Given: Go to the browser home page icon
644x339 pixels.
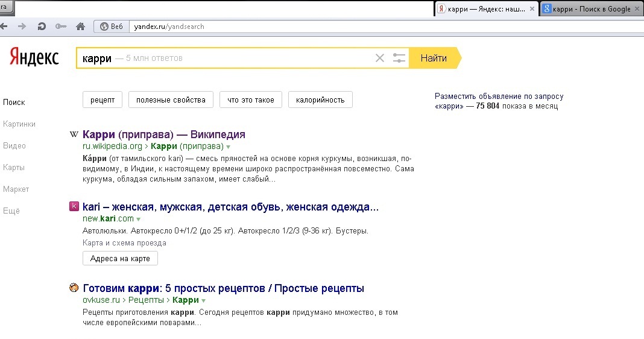Looking at the screenshot, I should [80, 27].
